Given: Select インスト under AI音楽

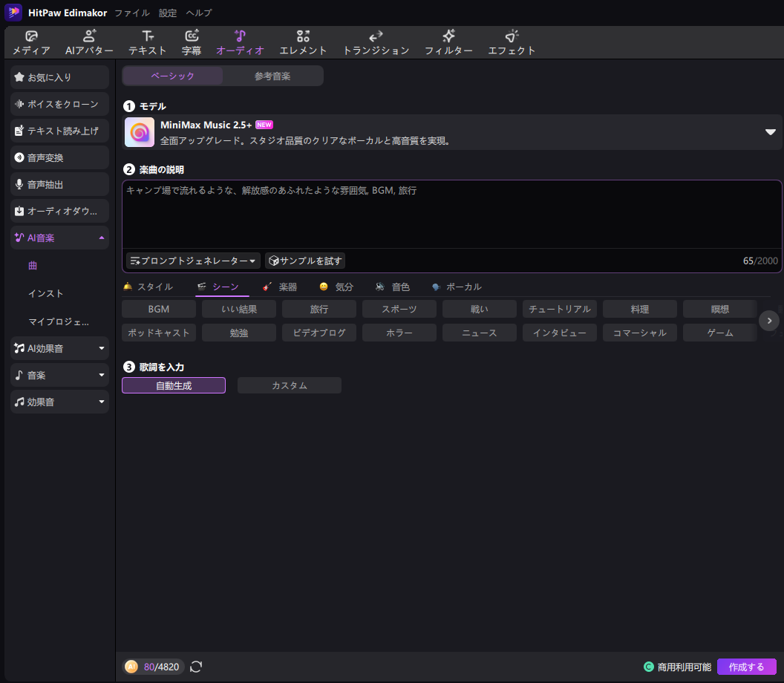Looking at the screenshot, I should [45, 293].
